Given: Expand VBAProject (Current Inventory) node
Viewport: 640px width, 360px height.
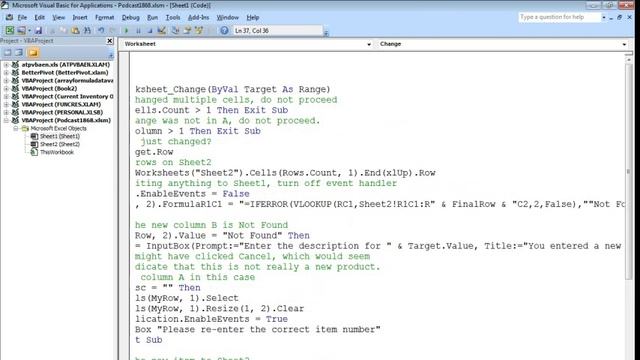Looking at the screenshot, I should [6, 96].
